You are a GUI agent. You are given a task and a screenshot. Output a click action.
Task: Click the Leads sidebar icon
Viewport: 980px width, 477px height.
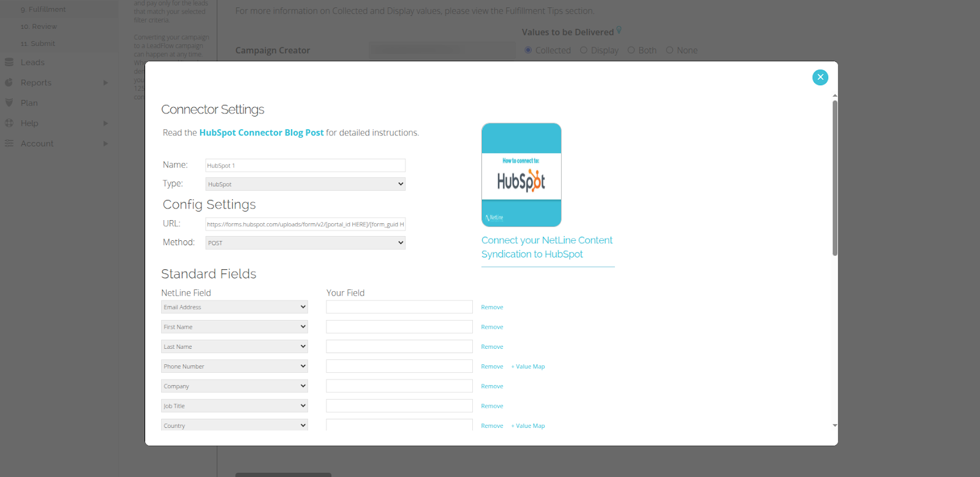pyautogui.click(x=9, y=63)
